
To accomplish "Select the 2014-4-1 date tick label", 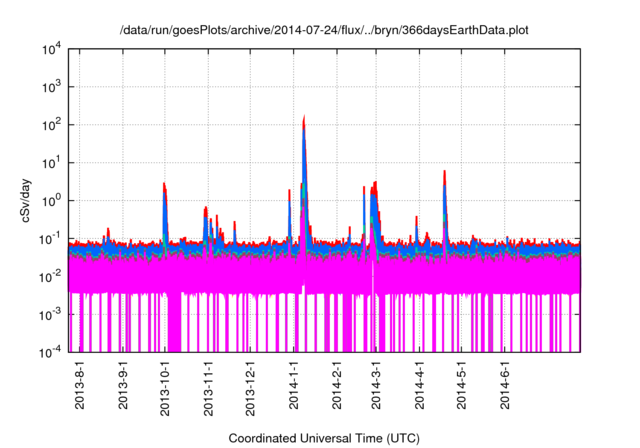I will 419,384.
